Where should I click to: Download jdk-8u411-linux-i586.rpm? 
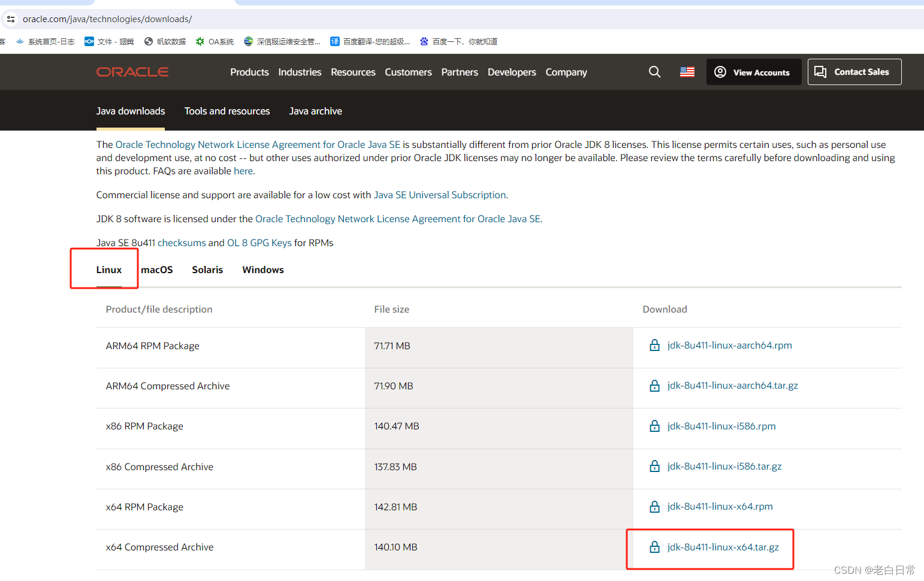[x=721, y=426]
